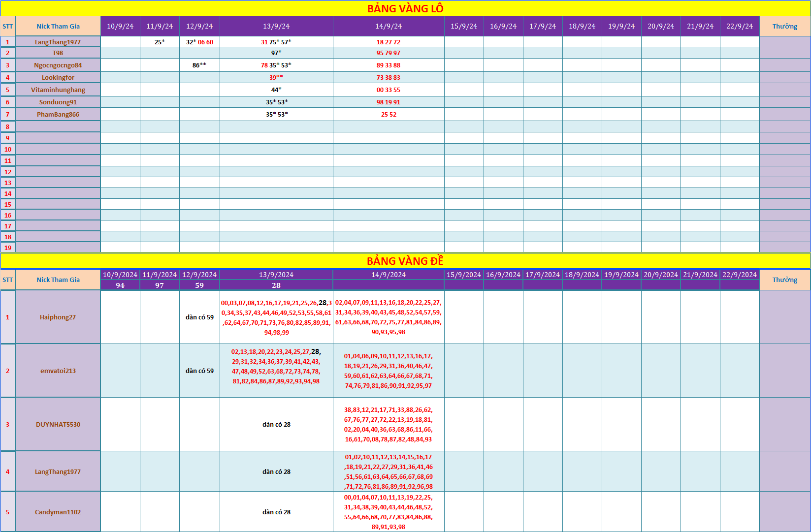This screenshot has width=811, height=532.
Task: Click the Thưởng header in the Lô table
Action: 785,26
